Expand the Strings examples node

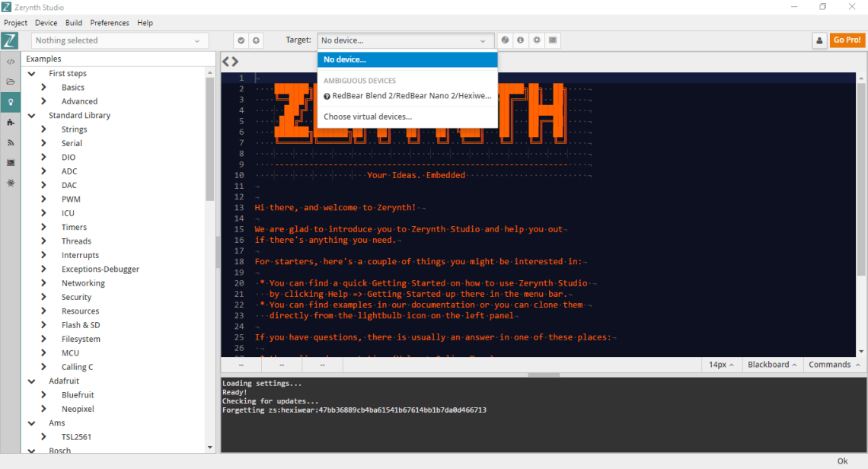point(43,129)
